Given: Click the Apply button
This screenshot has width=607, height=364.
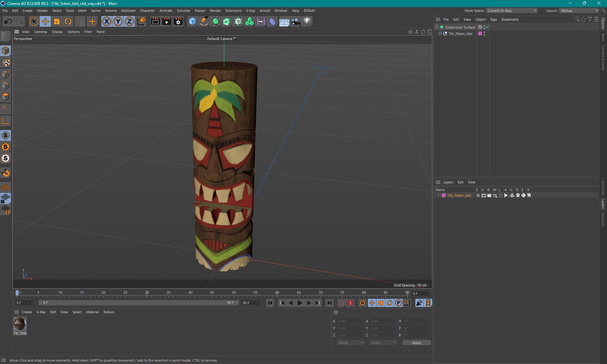Looking at the screenshot, I should (416, 343).
